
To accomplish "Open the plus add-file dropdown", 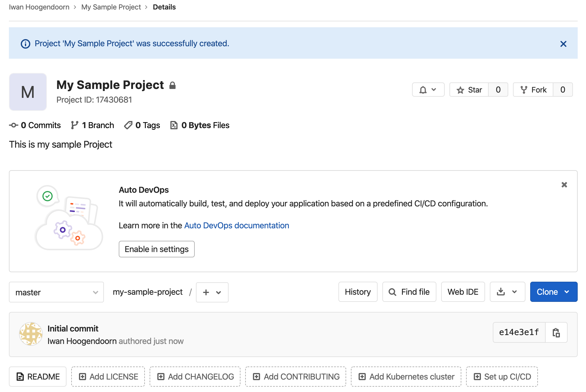I will pos(212,292).
